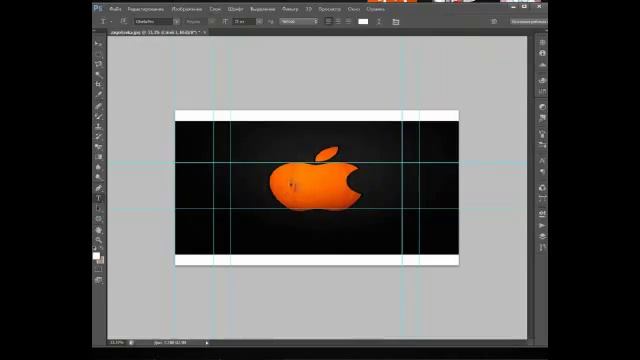Viewport: 640px width, 360px height.
Task: Toggle text orientation in options bar
Action: click(x=123, y=21)
